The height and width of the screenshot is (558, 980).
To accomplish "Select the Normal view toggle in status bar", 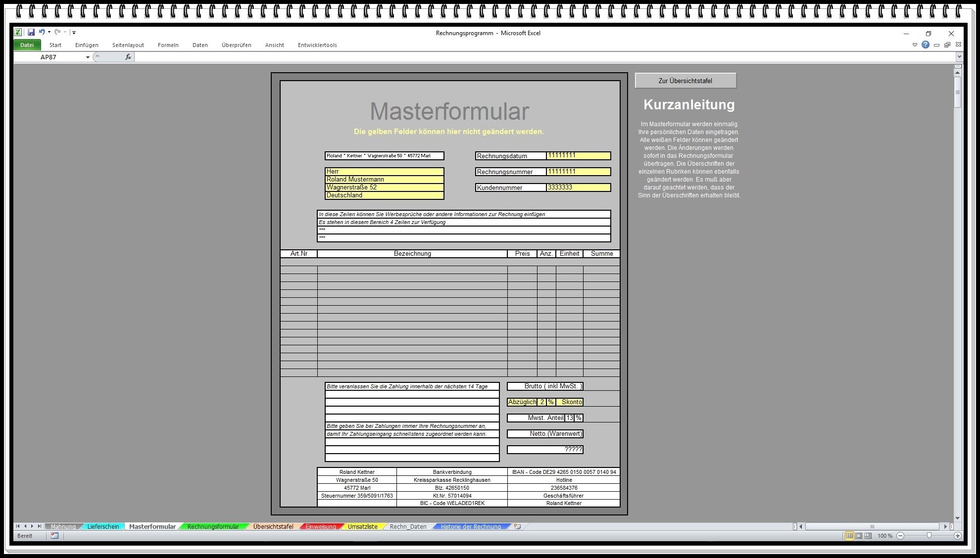I will [x=849, y=536].
